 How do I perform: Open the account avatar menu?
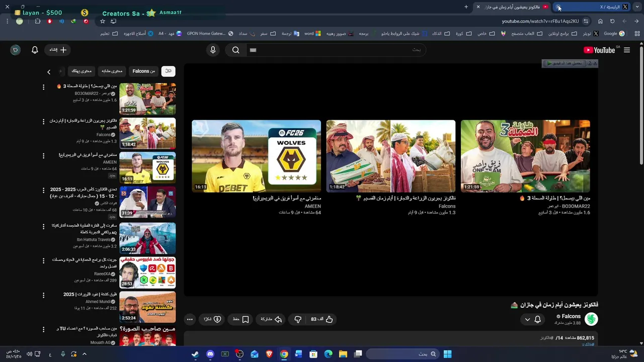point(15,50)
